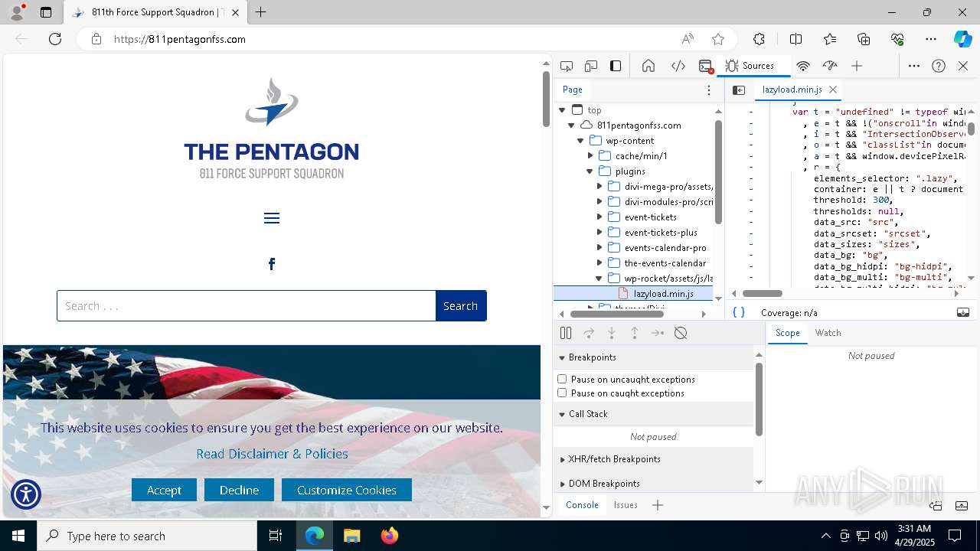The height and width of the screenshot is (551, 980).
Task: Collapse the wp-content folder
Action: tap(580, 141)
